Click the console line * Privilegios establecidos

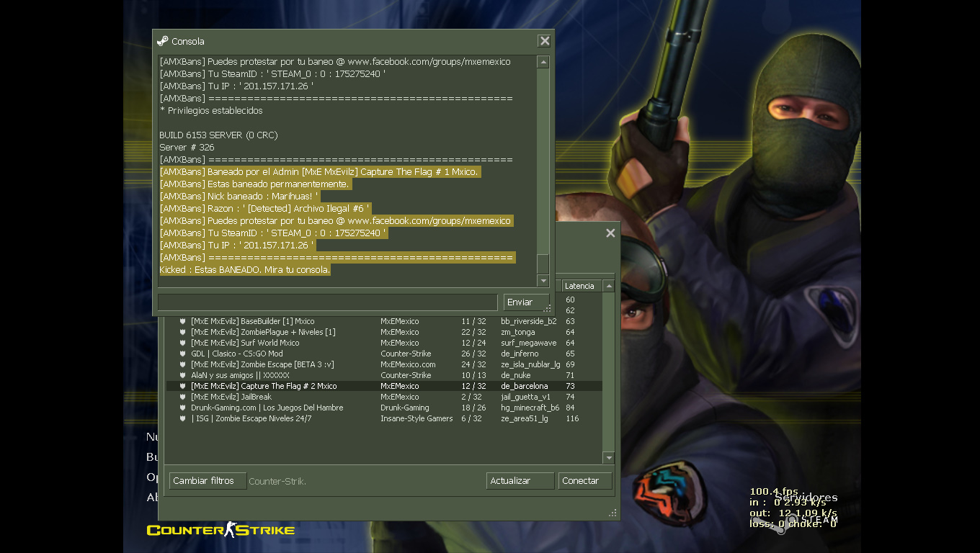(211, 111)
